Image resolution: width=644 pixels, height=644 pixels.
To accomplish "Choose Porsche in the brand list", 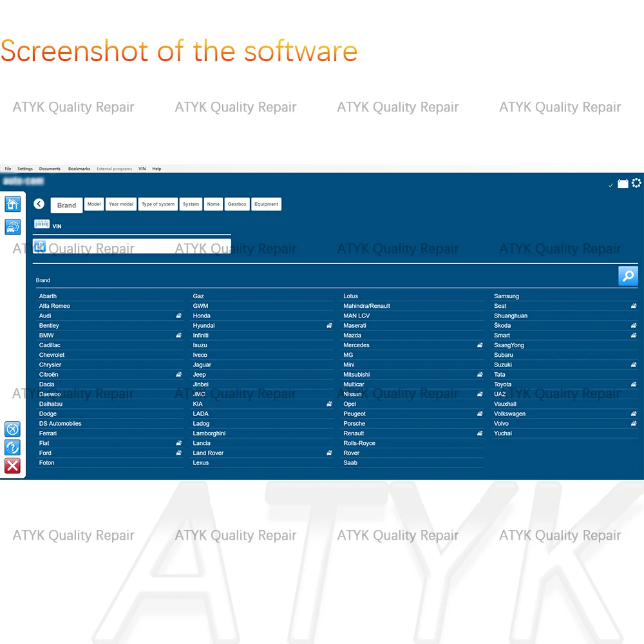I will coord(412,424).
